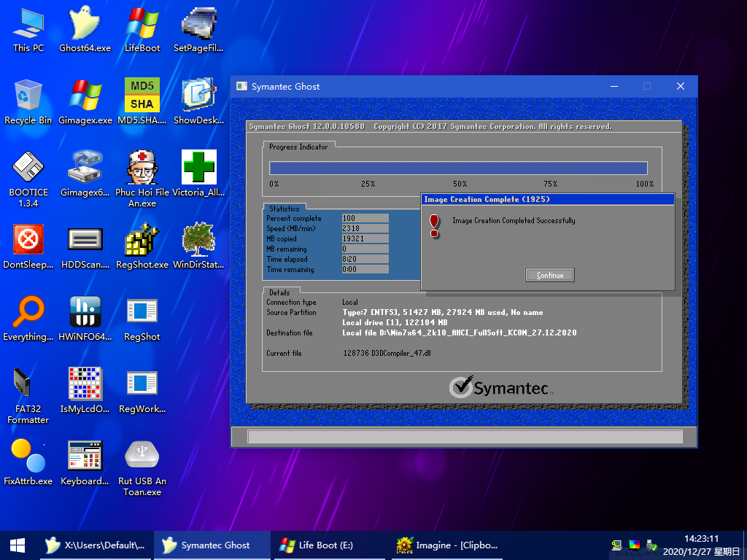
Task: Select Everything search icon
Action: [x=28, y=319]
